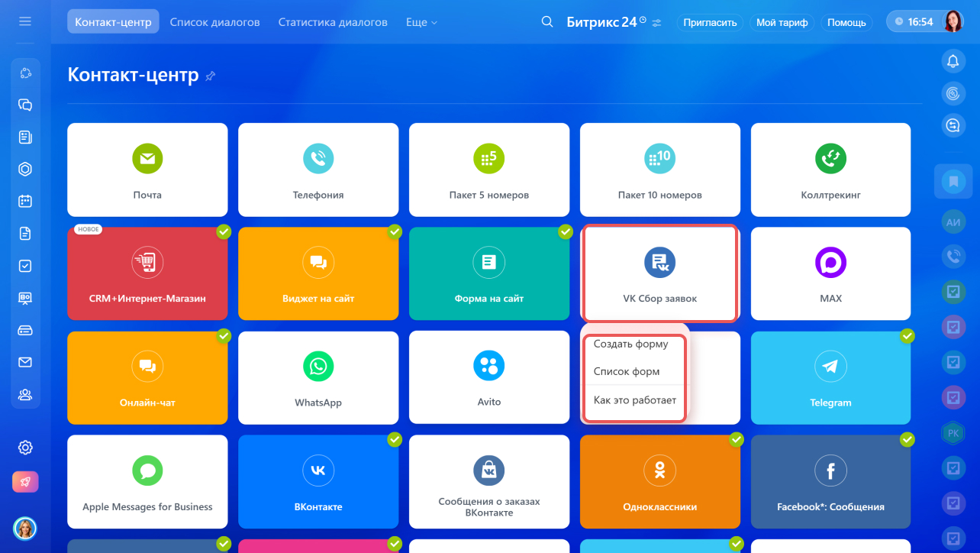Click the calendar icon in left sidebar

[25, 202]
